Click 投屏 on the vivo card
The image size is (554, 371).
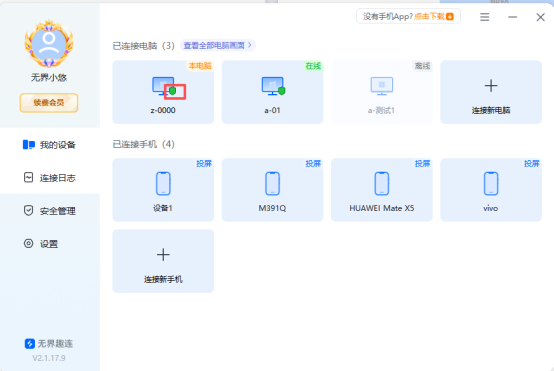tap(531, 164)
